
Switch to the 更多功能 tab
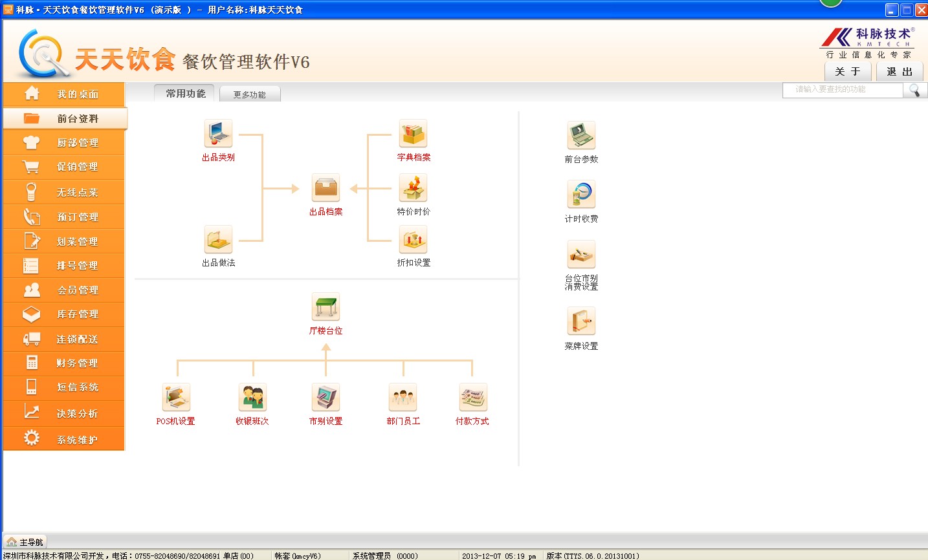coord(250,94)
